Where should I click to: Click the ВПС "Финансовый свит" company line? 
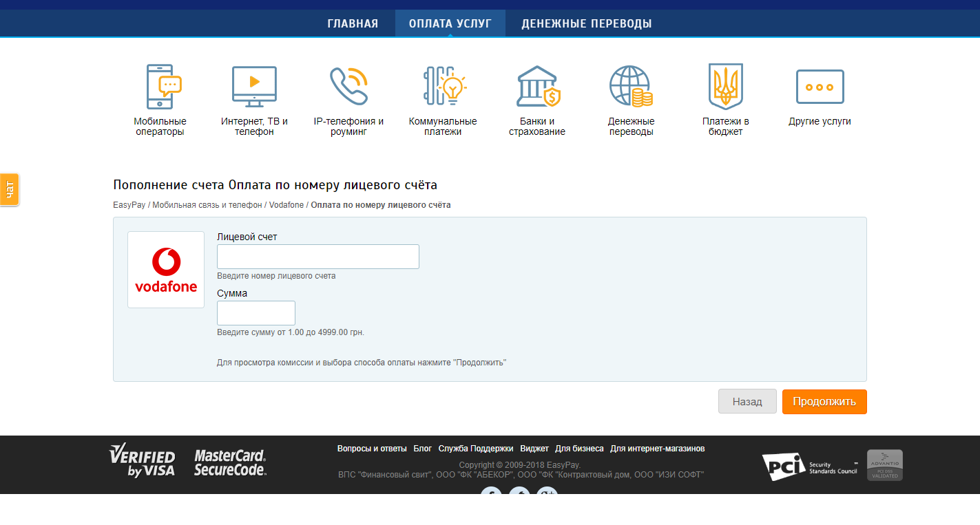click(521, 475)
